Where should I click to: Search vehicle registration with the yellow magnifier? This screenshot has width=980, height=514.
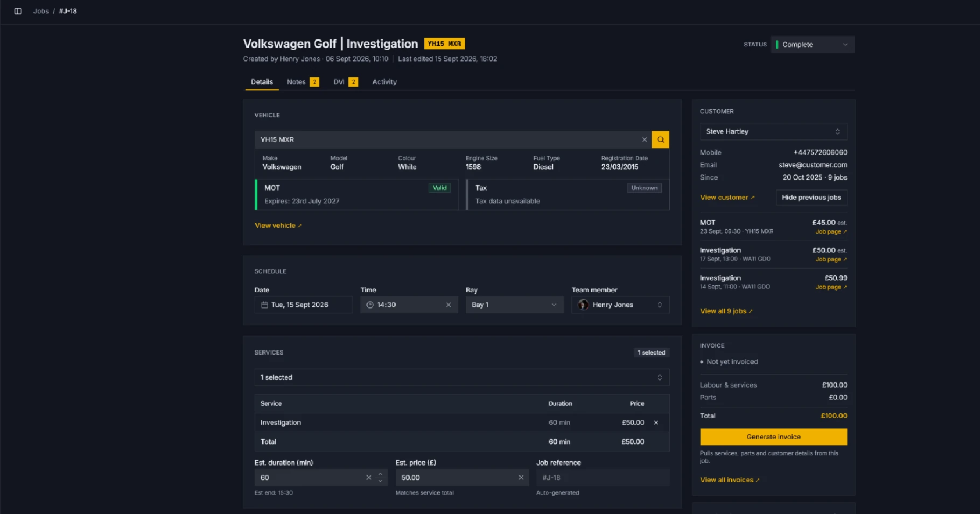pos(660,139)
